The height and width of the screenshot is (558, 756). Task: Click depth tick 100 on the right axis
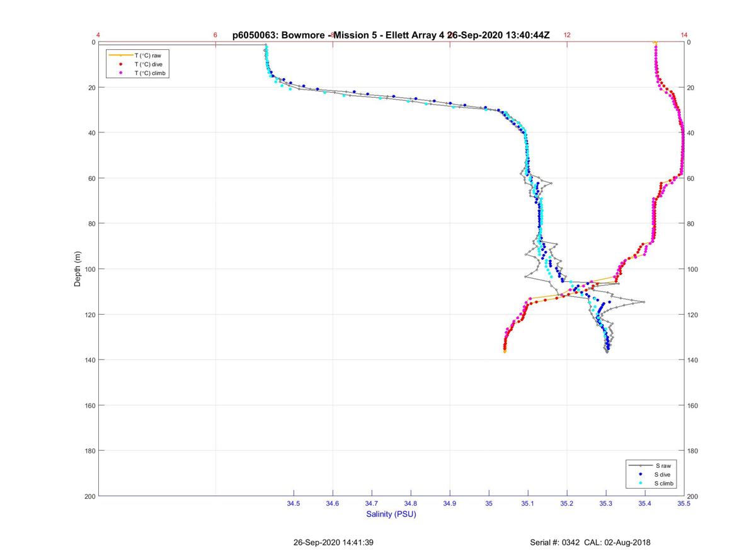coord(693,269)
